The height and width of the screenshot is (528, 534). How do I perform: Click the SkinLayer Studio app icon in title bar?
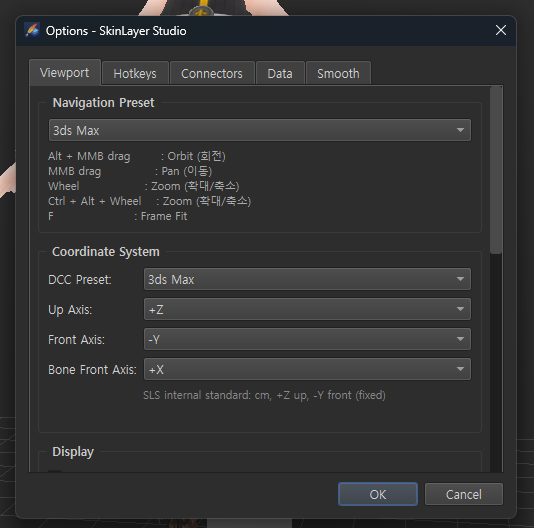32,30
